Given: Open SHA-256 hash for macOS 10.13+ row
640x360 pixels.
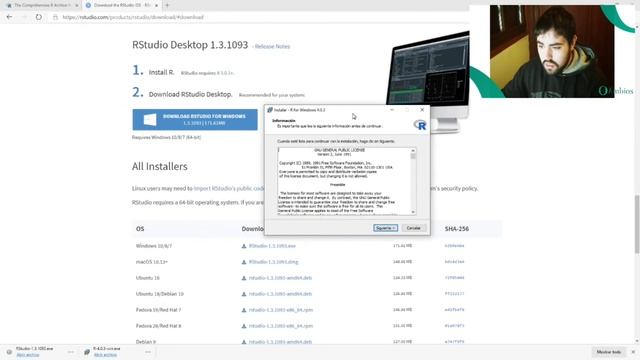Looking at the screenshot, I should coord(454,262).
